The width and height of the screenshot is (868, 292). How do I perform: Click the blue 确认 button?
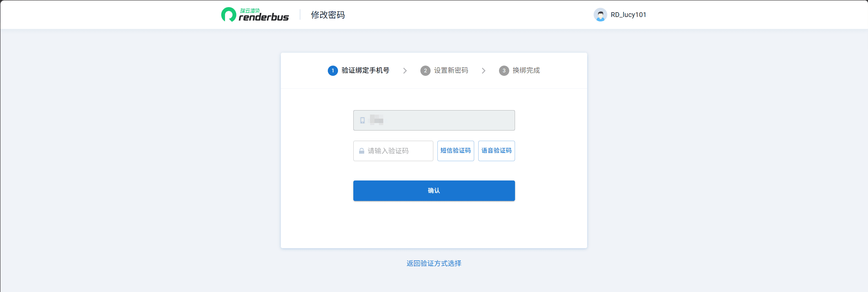pyautogui.click(x=434, y=191)
